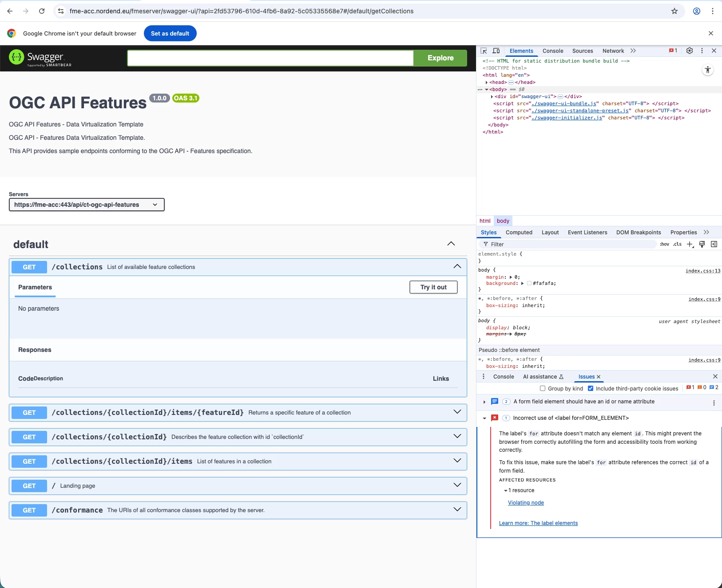Viewport: 722px width, 588px height.
Task: Click Set as default button
Action: pyautogui.click(x=170, y=33)
